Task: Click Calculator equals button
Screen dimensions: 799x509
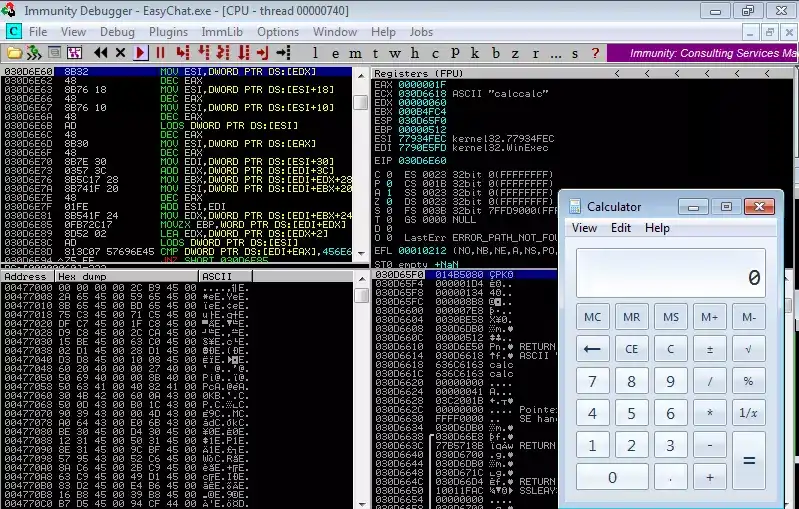Action: click(x=749, y=461)
